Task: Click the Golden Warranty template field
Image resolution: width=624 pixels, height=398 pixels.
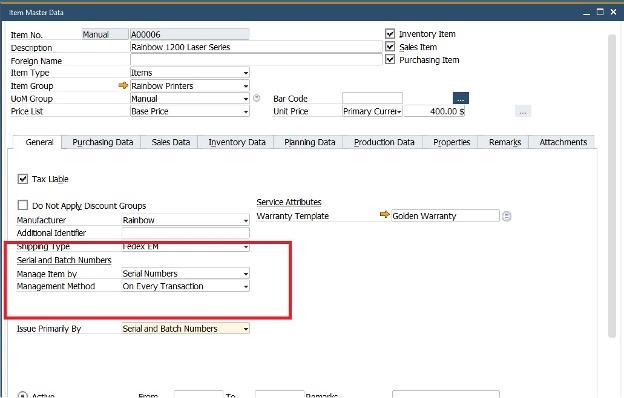Action: click(445, 216)
